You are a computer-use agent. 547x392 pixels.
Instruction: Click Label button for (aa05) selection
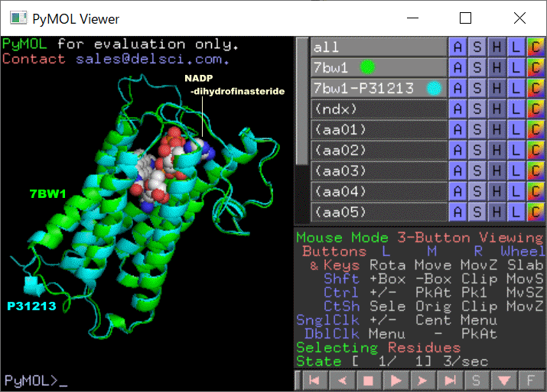point(516,212)
